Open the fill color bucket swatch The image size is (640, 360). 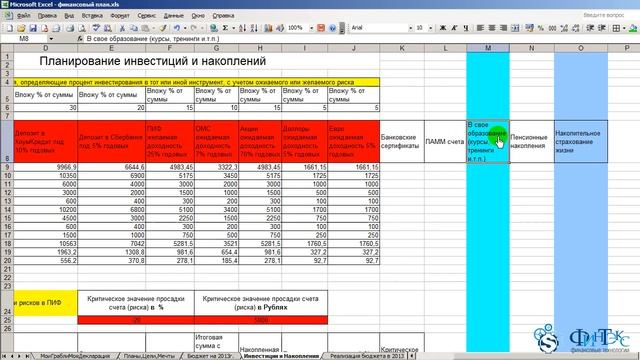click(x=633, y=28)
